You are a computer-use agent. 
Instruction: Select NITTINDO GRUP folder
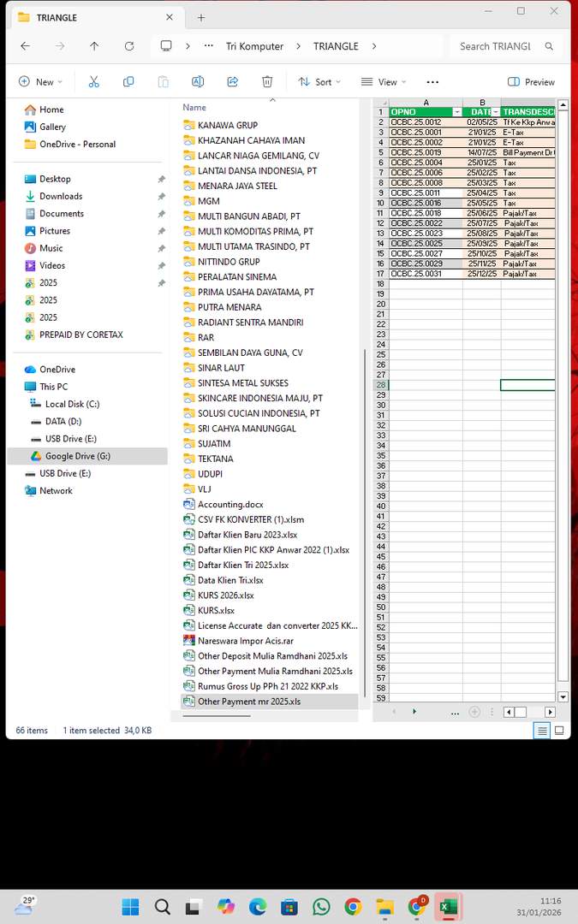(x=229, y=262)
